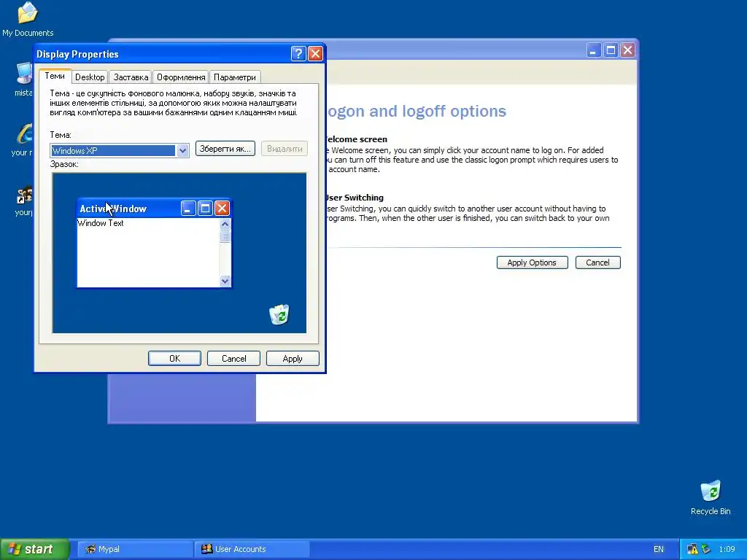Click the preview window maximize button
747x560 pixels.
[x=205, y=208]
